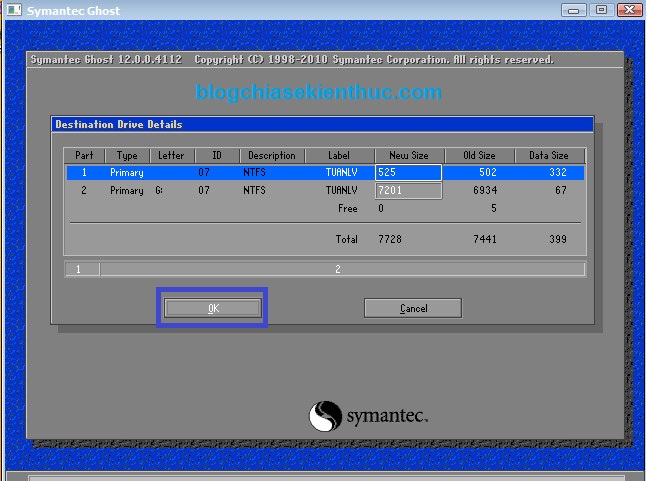Minimize the Symantec Ghost window
Viewport: 646px width, 481px height.
(573, 10)
